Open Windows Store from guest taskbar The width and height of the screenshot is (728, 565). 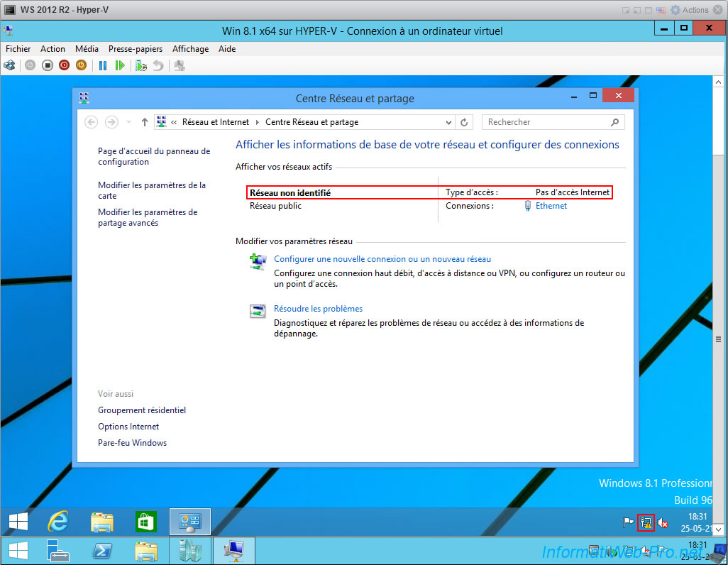tap(145, 522)
